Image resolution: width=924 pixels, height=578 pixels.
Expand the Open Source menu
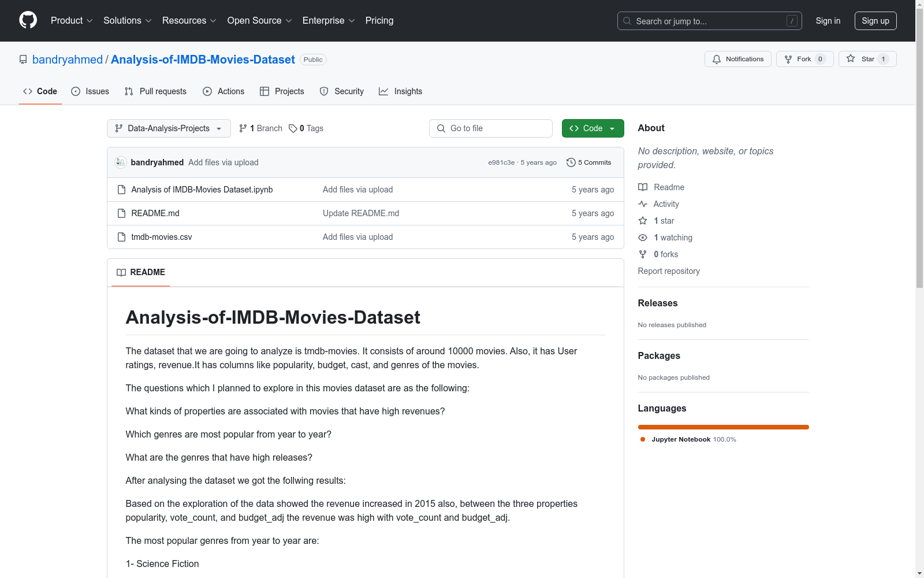click(260, 21)
